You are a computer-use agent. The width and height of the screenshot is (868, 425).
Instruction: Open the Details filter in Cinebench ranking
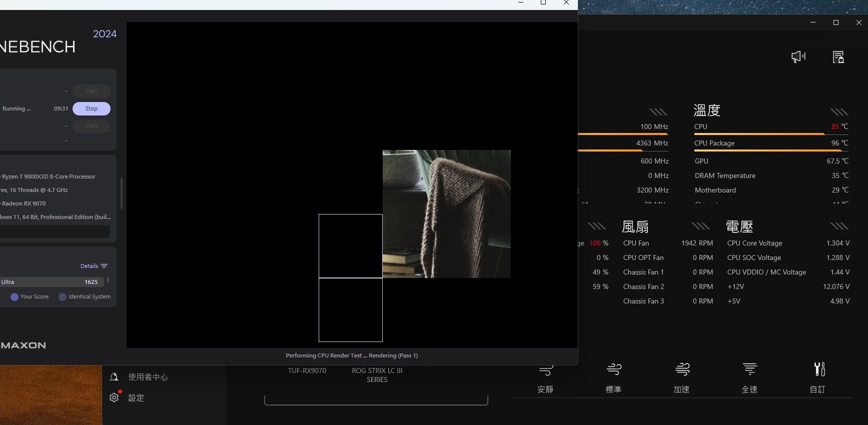coord(94,266)
